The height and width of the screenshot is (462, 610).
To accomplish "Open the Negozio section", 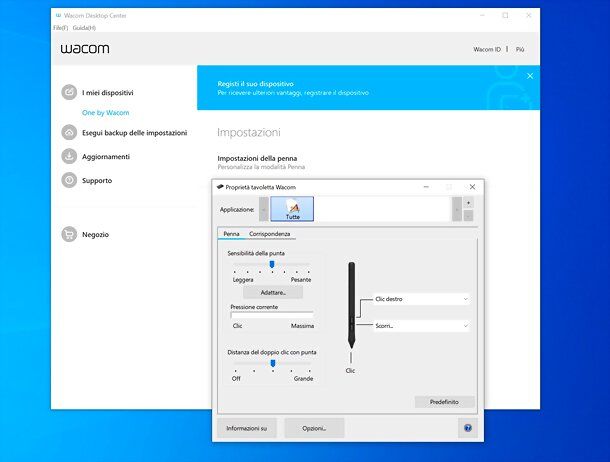I will 95,234.
